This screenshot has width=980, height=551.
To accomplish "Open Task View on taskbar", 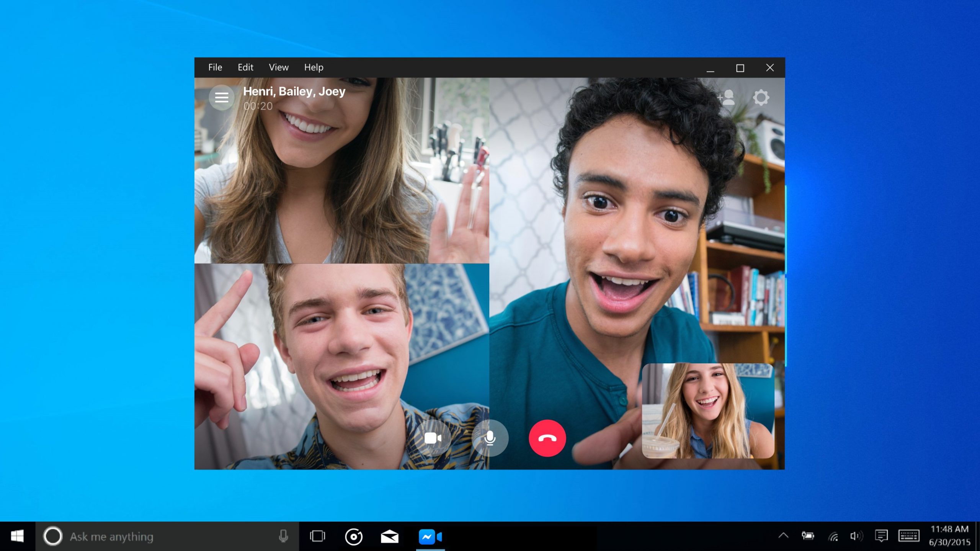I will point(317,536).
